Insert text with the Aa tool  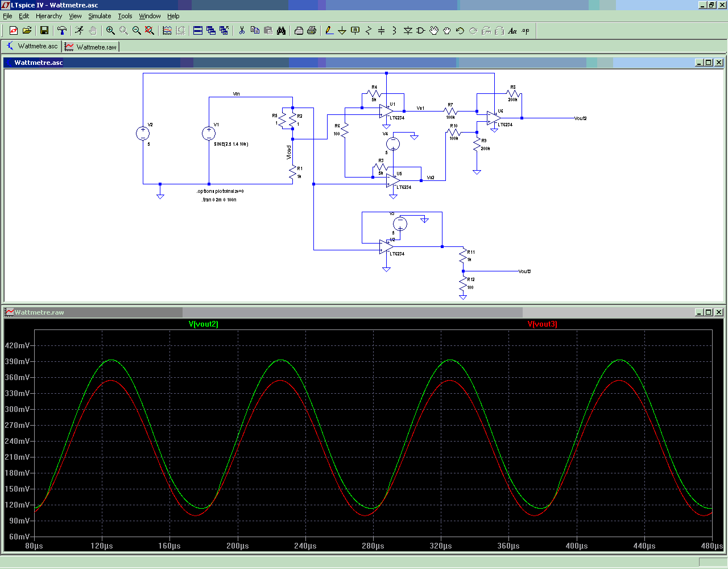pyautogui.click(x=512, y=31)
